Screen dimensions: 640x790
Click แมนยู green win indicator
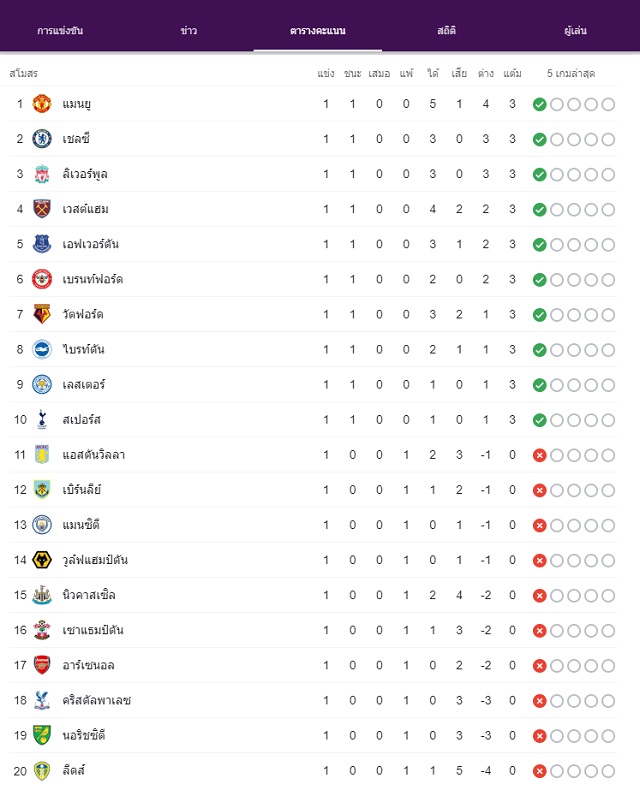pos(540,104)
